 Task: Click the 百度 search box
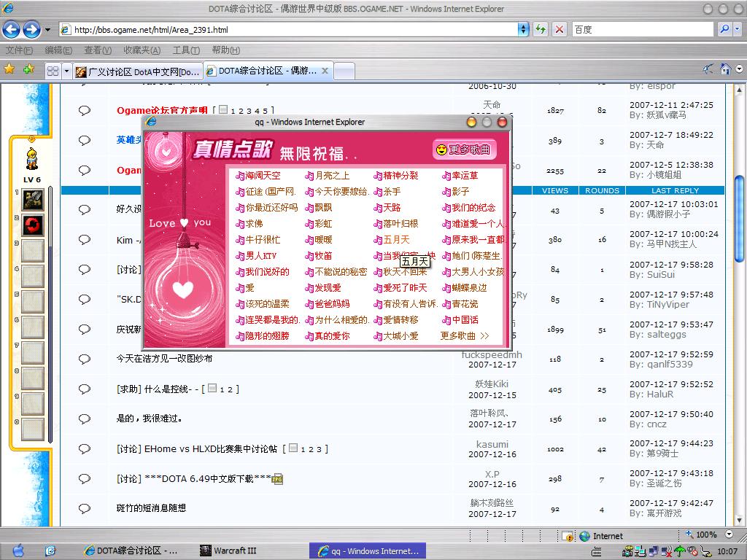click(643, 29)
